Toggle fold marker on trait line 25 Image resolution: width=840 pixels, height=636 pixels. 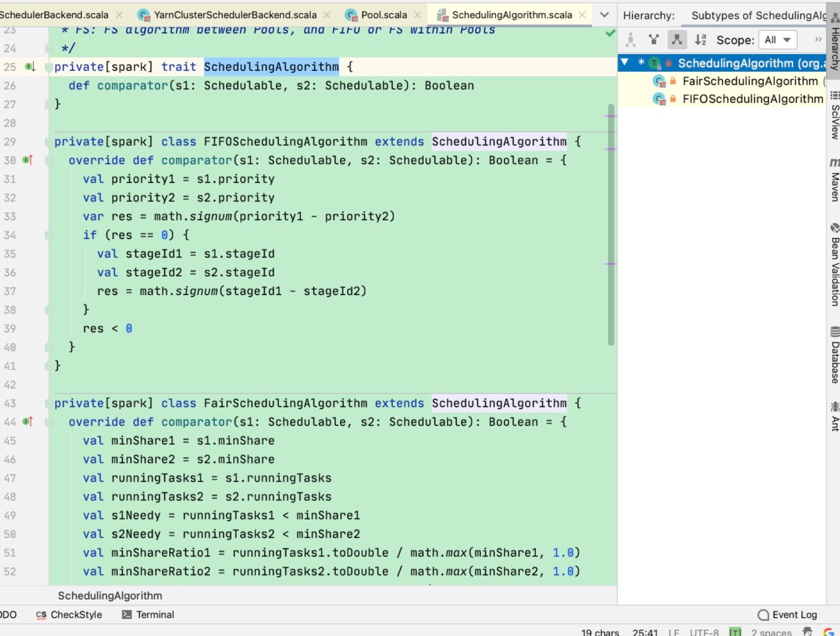click(x=49, y=67)
